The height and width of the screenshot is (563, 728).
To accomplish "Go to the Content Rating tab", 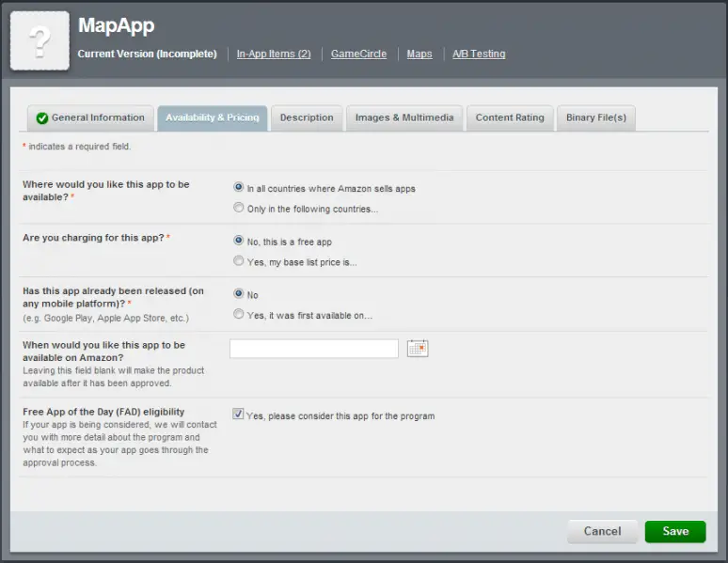I will (510, 117).
